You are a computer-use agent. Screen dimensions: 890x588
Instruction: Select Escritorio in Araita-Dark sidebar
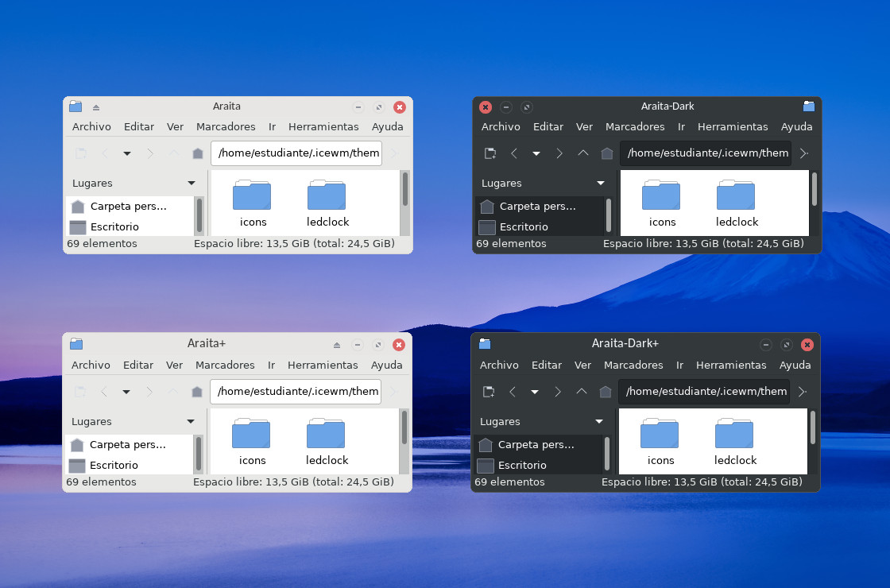click(x=540, y=226)
